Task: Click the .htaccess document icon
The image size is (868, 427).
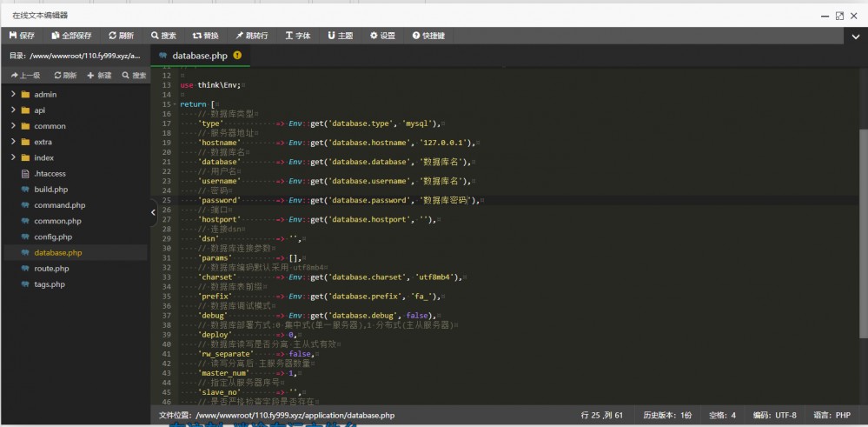Action: pyautogui.click(x=25, y=173)
